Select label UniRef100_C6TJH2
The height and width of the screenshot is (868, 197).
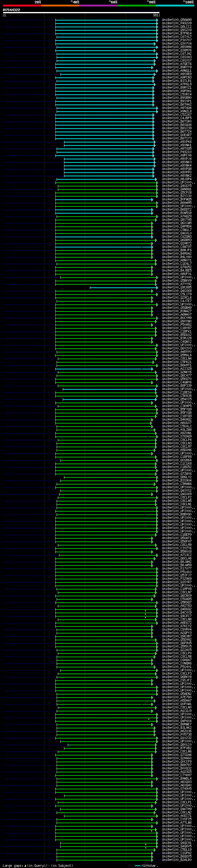pos(177,54)
